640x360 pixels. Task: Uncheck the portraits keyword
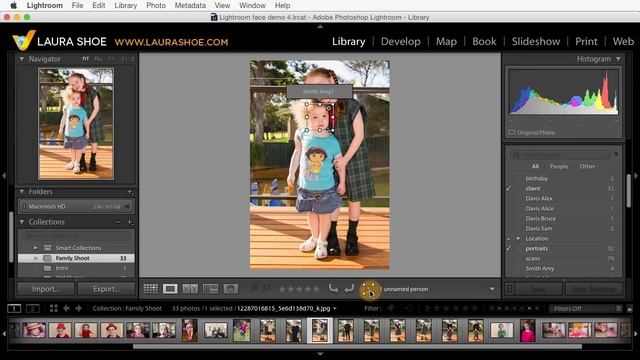click(x=509, y=249)
